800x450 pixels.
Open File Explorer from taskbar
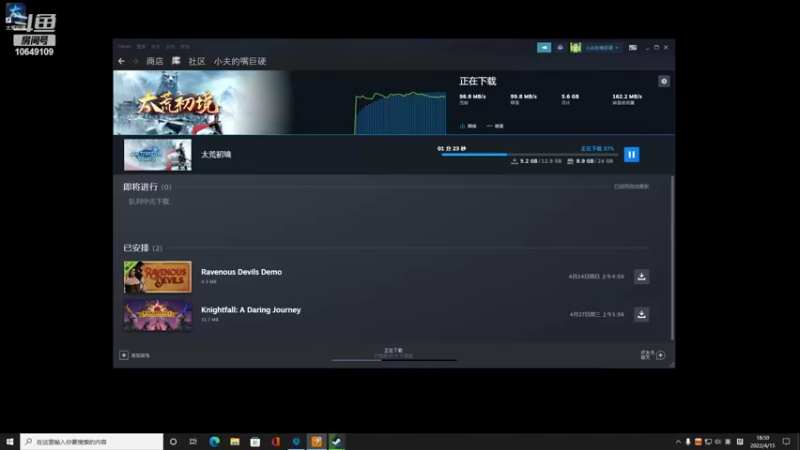235,441
